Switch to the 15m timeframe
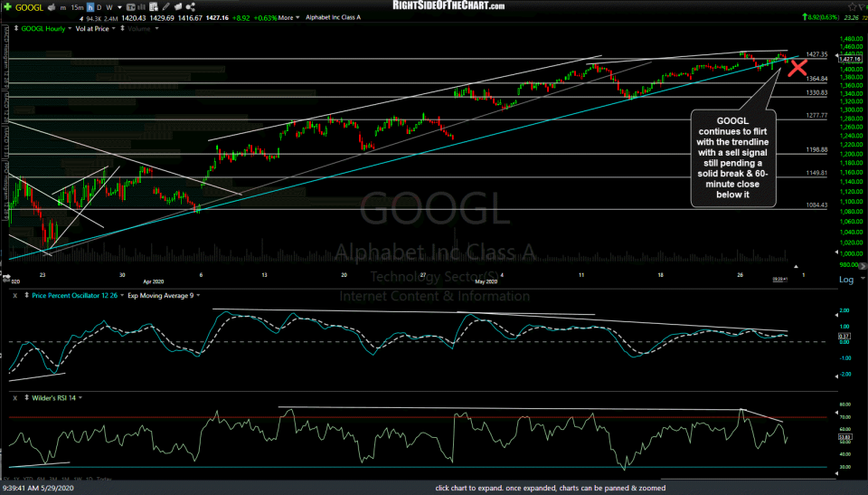868x495 pixels. coord(77,7)
